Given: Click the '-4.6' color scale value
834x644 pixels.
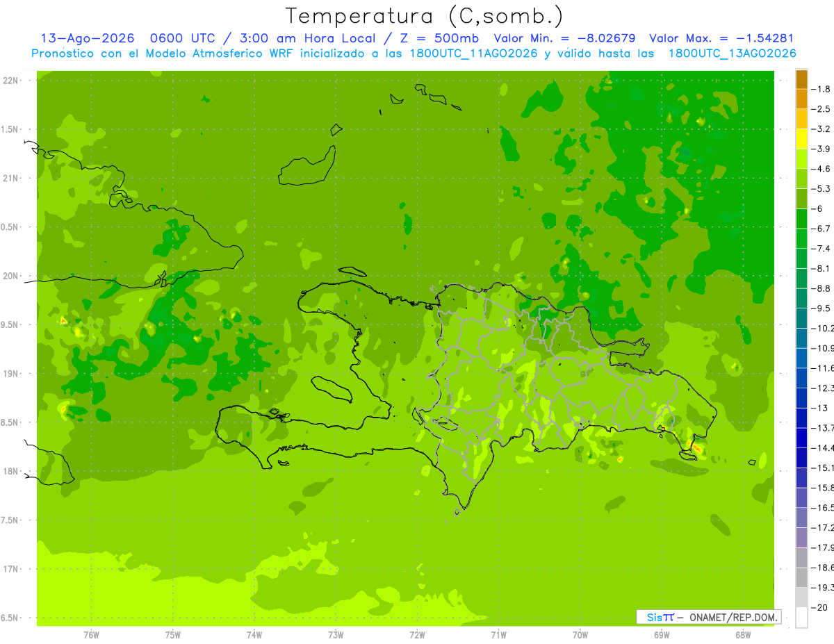Looking at the screenshot, I should (x=822, y=169).
